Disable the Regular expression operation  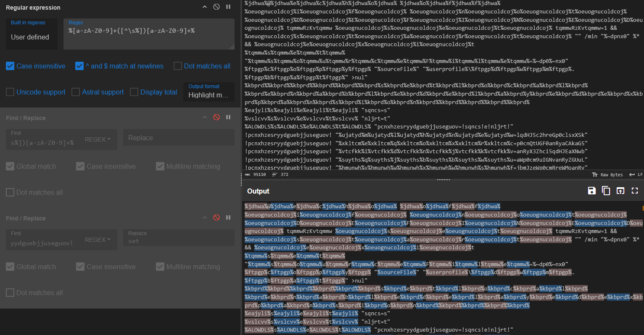(x=216, y=7)
